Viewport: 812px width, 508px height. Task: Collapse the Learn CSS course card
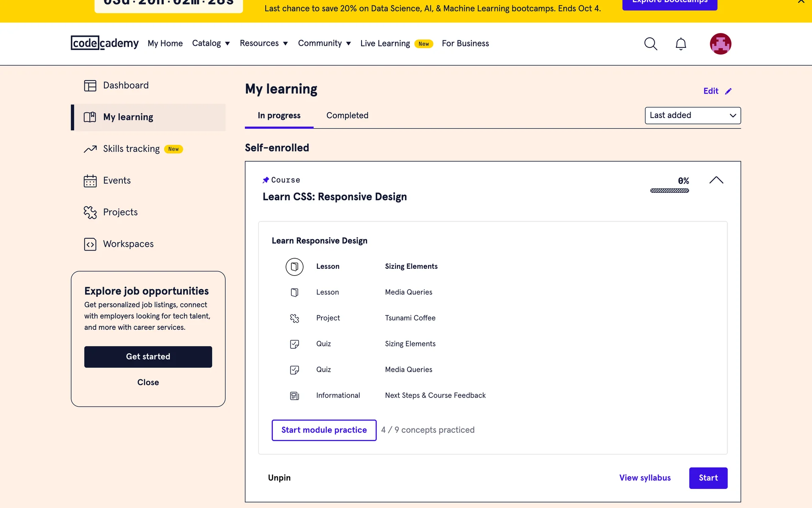click(x=716, y=180)
